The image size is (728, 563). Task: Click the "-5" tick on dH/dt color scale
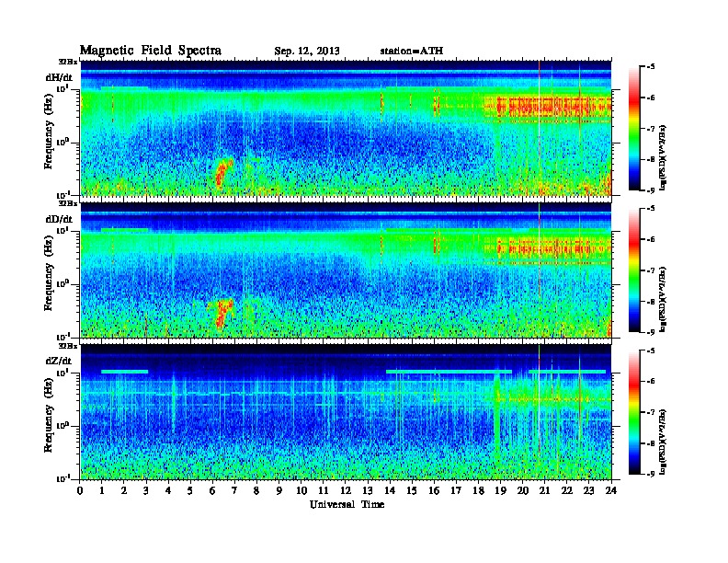pyautogui.click(x=650, y=66)
